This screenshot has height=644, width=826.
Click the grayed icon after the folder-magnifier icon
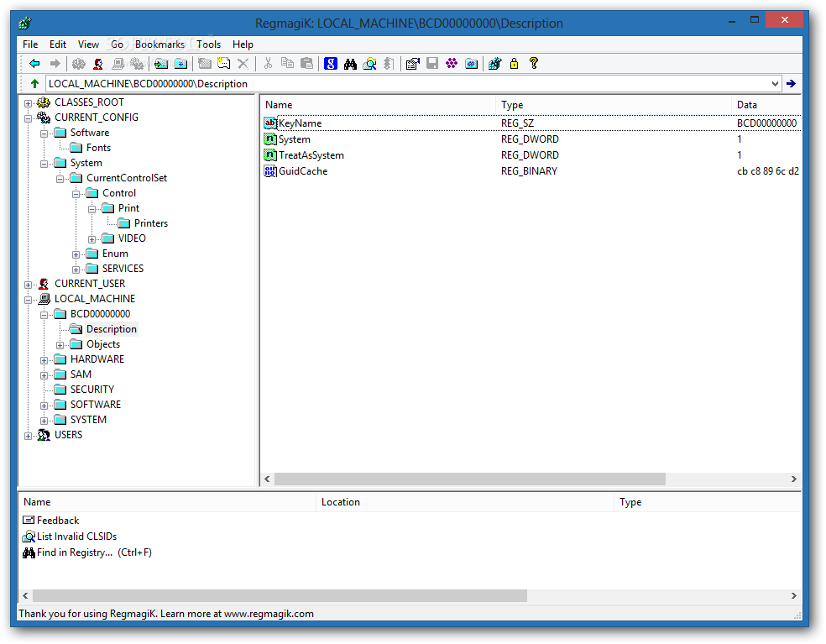coord(389,64)
